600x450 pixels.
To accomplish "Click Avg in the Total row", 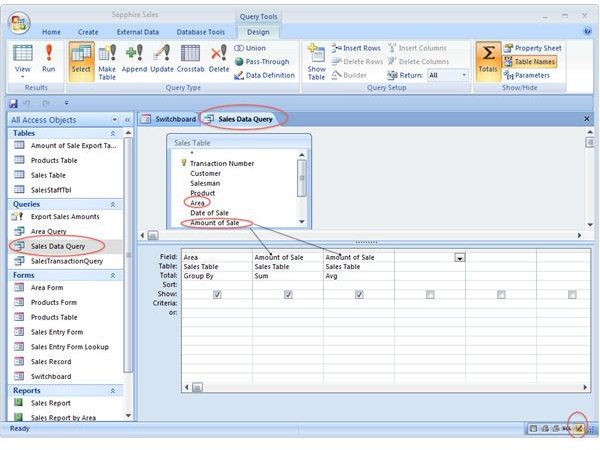I will pyautogui.click(x=331, y=276).
